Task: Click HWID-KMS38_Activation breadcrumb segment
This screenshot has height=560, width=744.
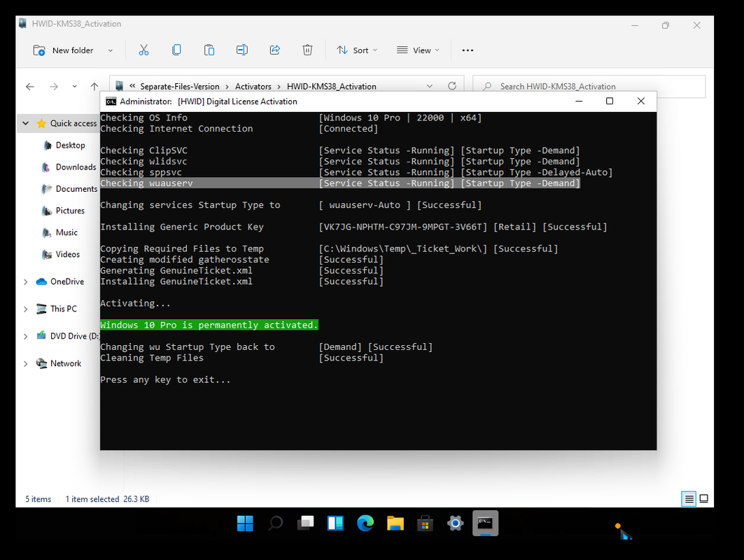Action: (331, 86)
